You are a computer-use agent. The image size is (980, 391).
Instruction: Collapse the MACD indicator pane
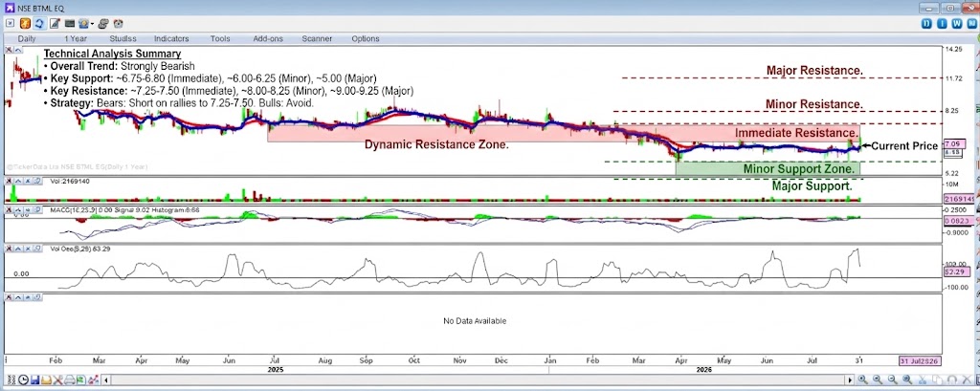pos(18,209)
